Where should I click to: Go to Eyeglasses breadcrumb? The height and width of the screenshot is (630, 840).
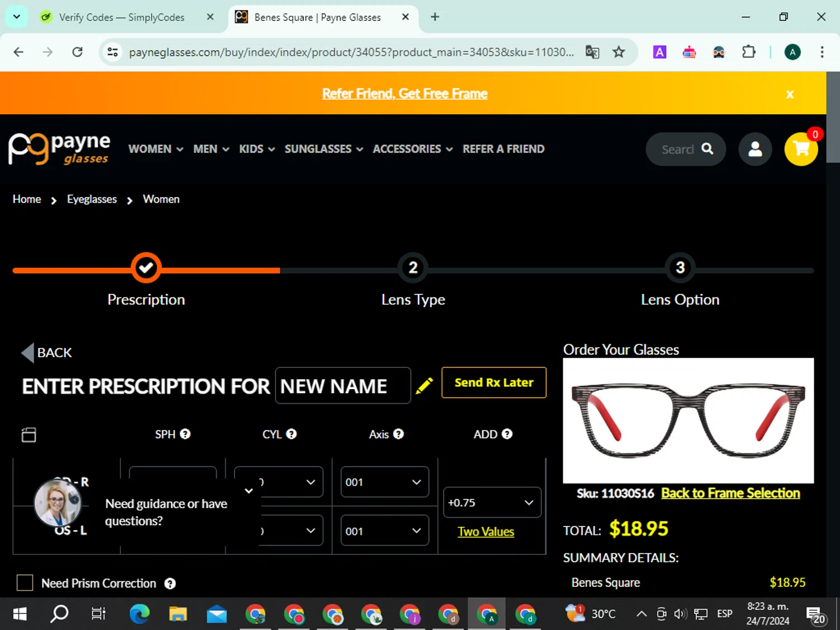tap(92, 199)
